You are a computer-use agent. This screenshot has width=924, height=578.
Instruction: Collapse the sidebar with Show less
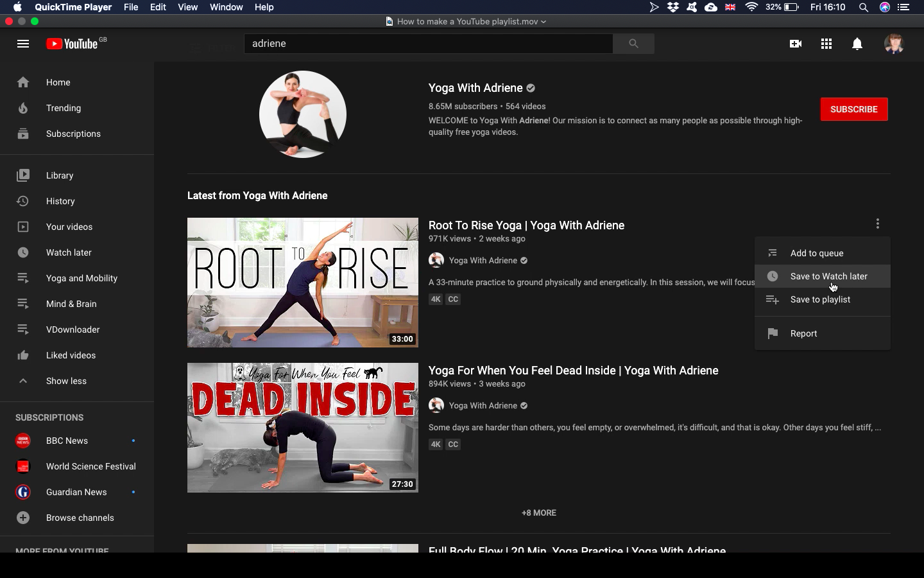pyautogui.click(x=77, y=381)
